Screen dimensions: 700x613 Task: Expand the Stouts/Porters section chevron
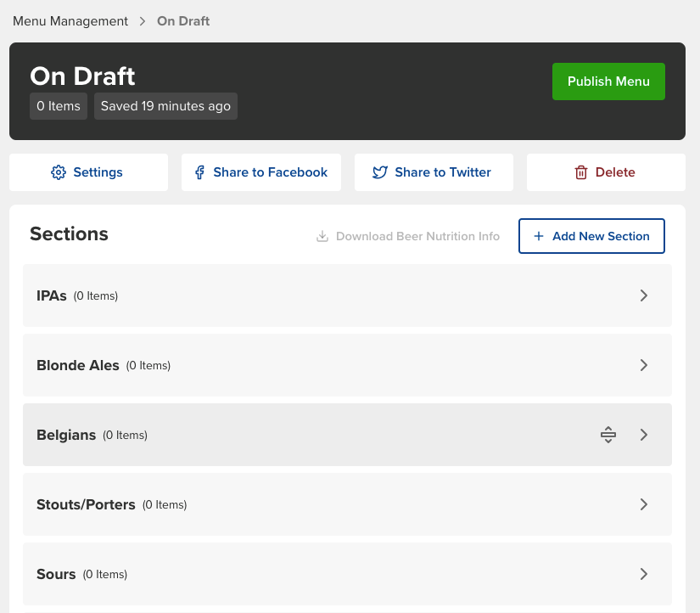(644, 504)
